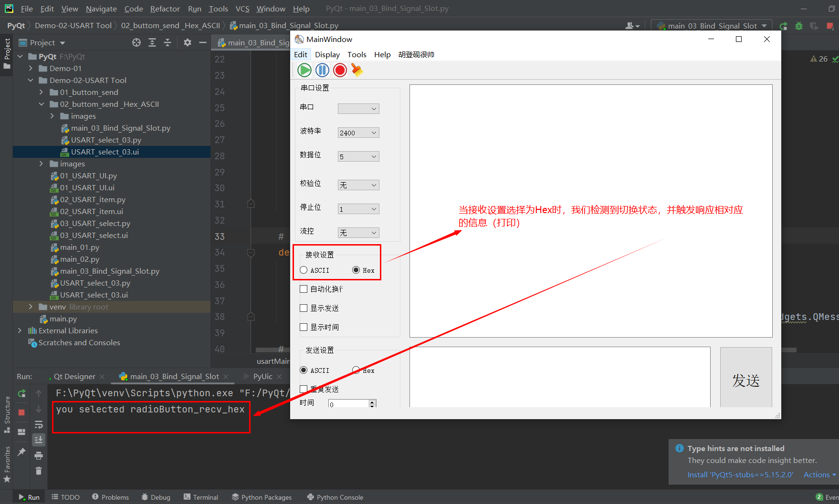Clear all Run console output with trash icon
This screenshot has width=839, height=504.
pos(39,471)
